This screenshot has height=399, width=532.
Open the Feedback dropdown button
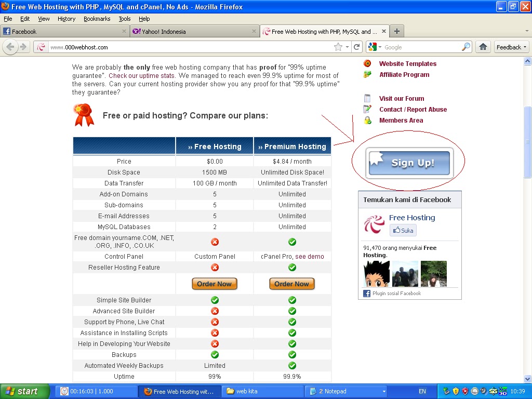point(511,47)
